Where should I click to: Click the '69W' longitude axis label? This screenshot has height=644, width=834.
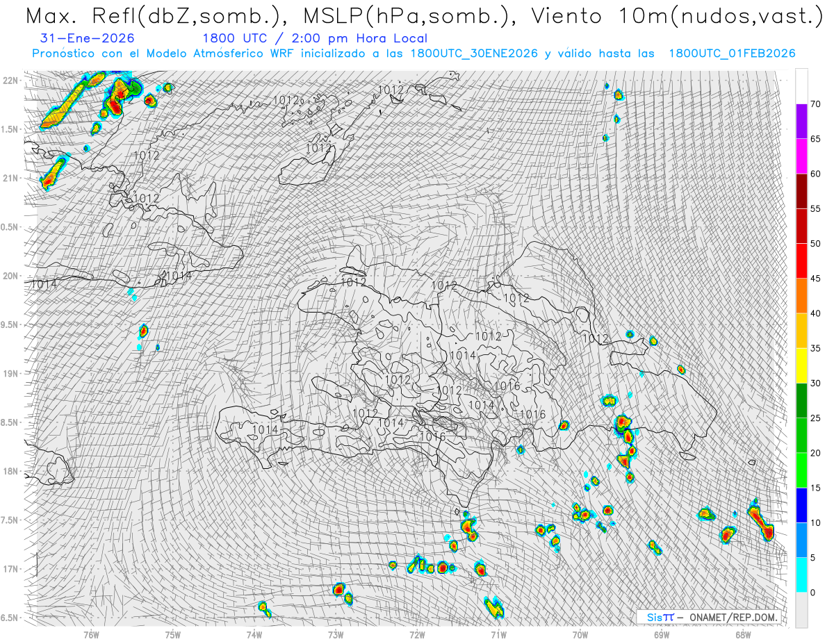(662, 634)
